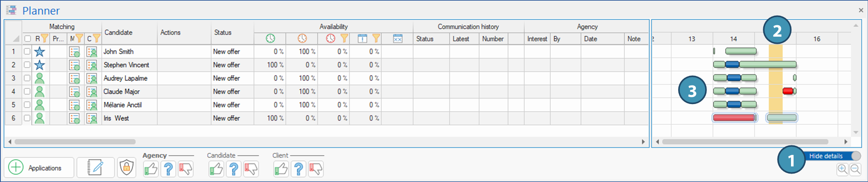Screen dimensions: 868x182
Task: Select the checkbox for Iris West
Action: click(x=27, y=118)
